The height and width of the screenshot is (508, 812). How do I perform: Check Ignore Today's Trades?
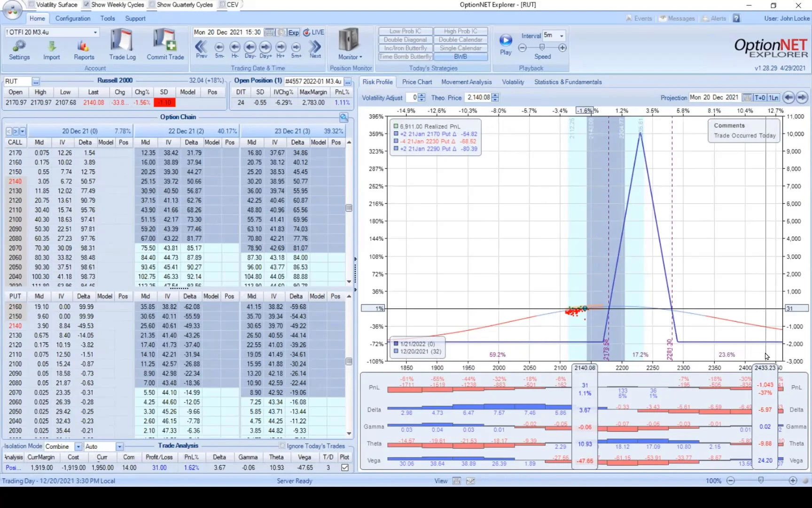(x=282, y=446)
